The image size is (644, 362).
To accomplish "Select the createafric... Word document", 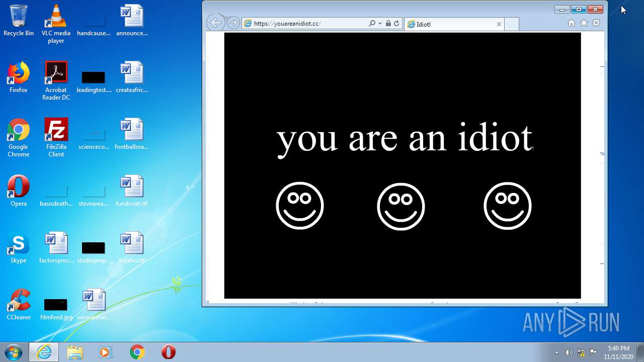I will 132,78.
